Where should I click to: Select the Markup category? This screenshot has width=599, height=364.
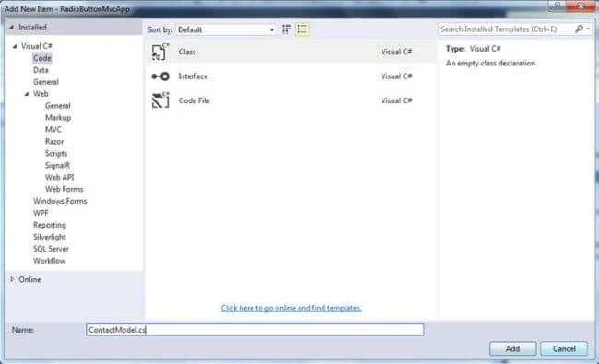point(58,118)
